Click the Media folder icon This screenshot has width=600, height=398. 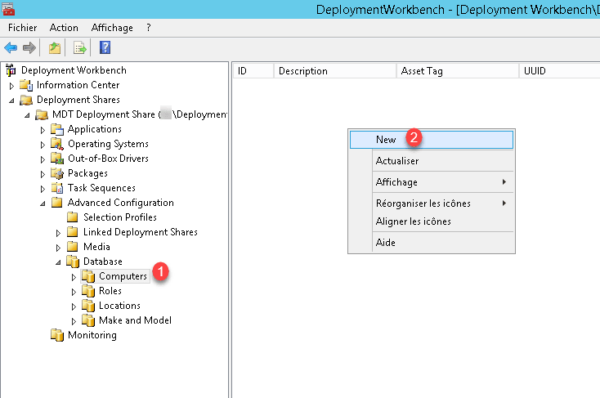(x=73, y=246)
